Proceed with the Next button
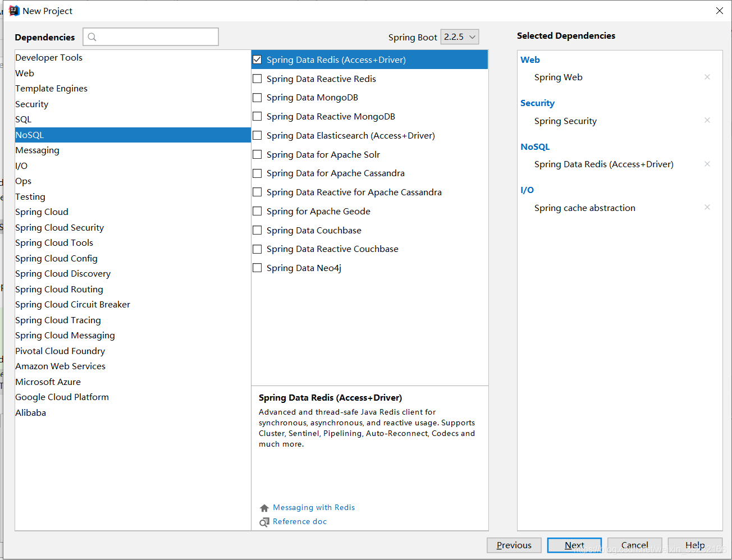 (574, 545)
